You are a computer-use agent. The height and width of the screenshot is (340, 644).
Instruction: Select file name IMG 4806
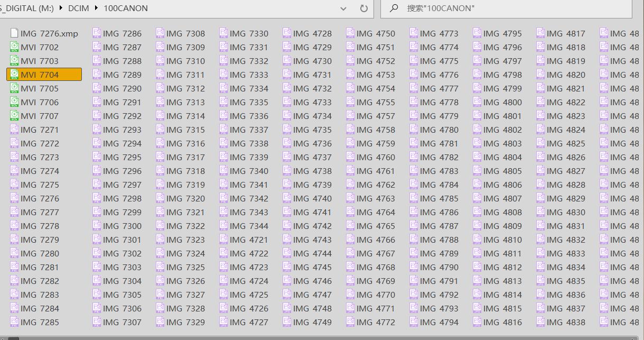pyautogui.click(x=503, y=185)
